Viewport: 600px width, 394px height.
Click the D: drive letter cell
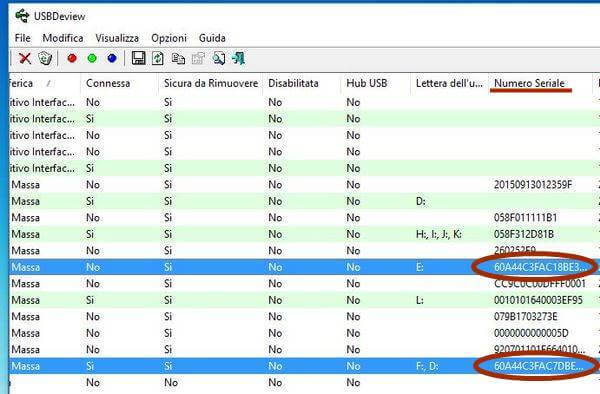tap(421, 201)
